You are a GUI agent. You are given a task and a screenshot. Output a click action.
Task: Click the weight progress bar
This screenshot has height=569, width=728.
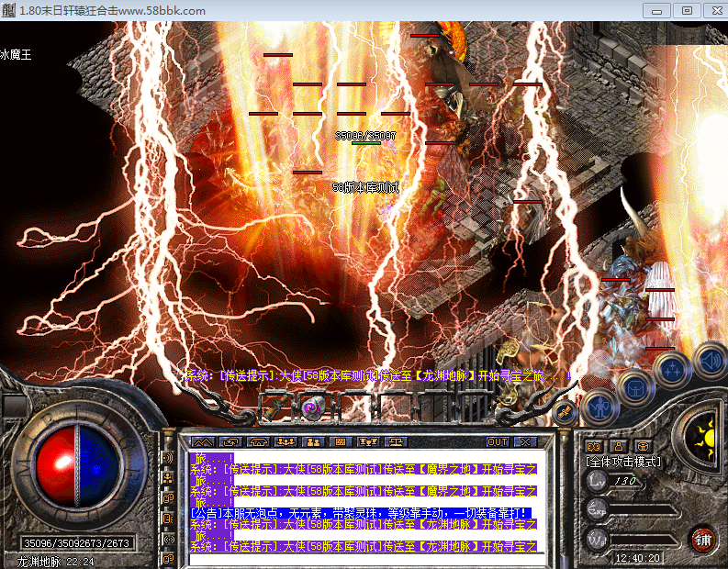tap(644, 540)
